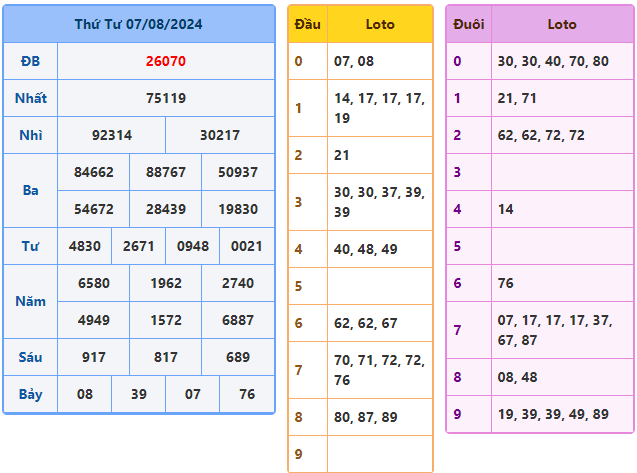Image resolution: width=637 pixels, height=473 pixels.
Task: Click Năm prize number 6580
Action: pyautogui.click(x=93, y=283)
